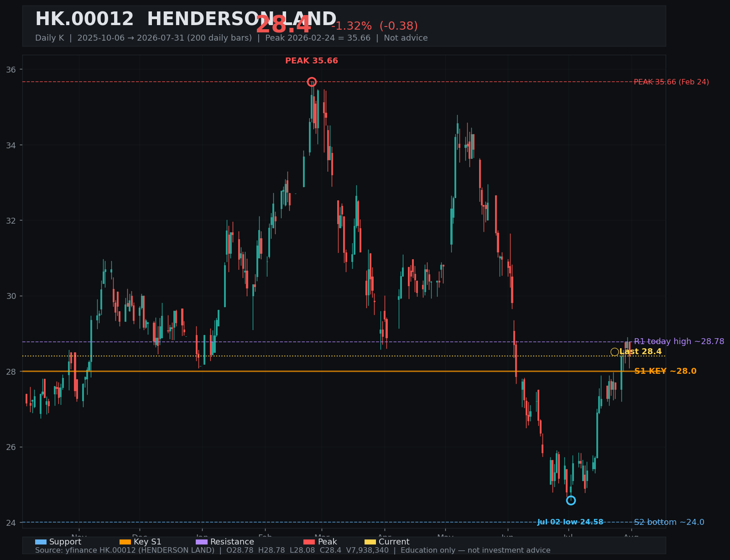Click the 'H28.78' high value in footer
Viewport: 730px width, 560px height.
click(272, 550)
